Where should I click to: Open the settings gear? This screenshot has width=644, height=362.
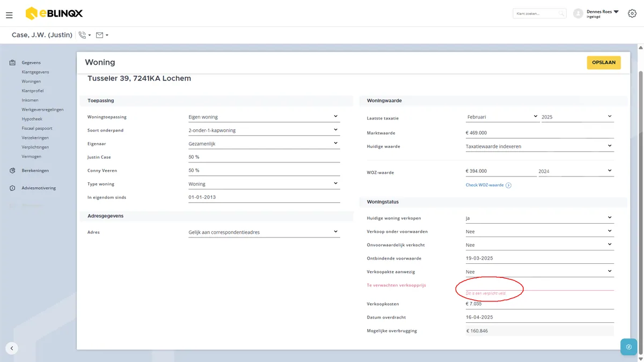[632, 13]
